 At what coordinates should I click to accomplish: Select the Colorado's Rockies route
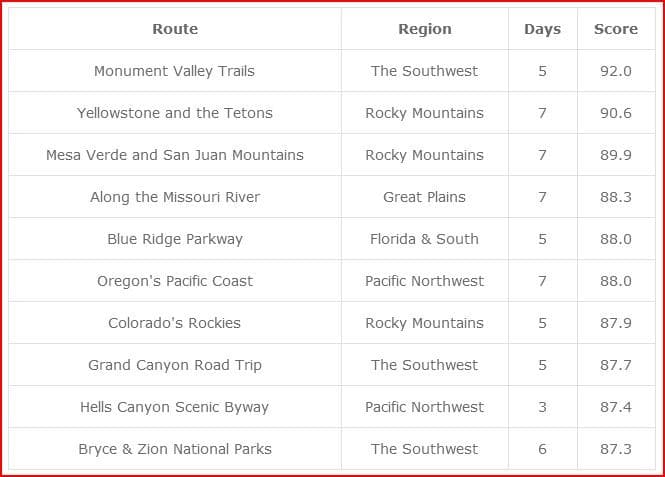coord(175,323)
